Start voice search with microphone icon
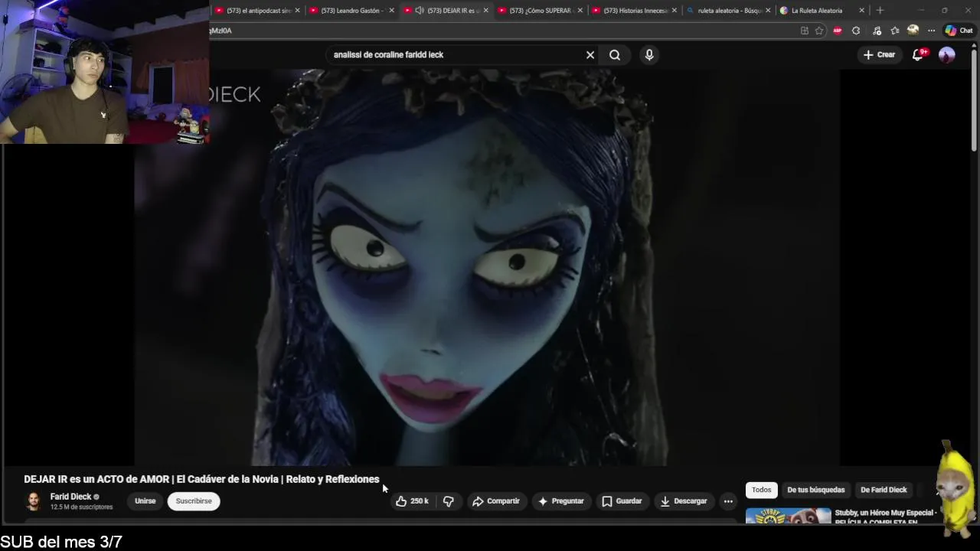980x551 pixels. [x=649, y=55]
